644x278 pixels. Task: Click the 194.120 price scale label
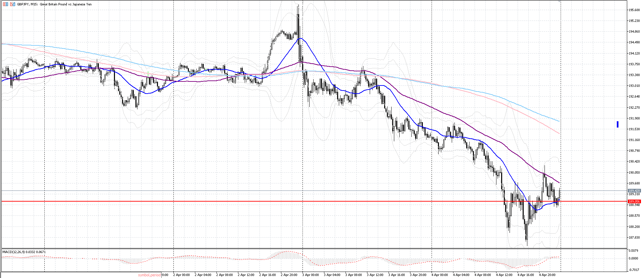click(x=634, y=54)
